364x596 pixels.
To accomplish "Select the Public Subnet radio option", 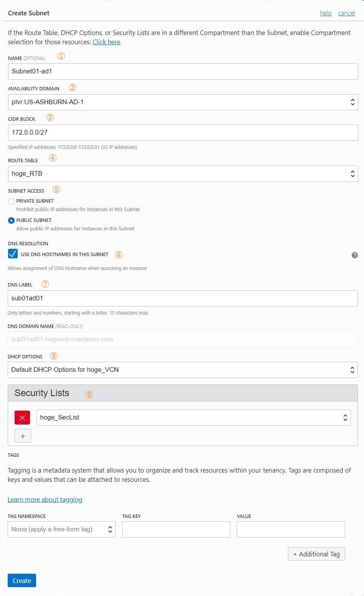I will click(x=12, y=220).
